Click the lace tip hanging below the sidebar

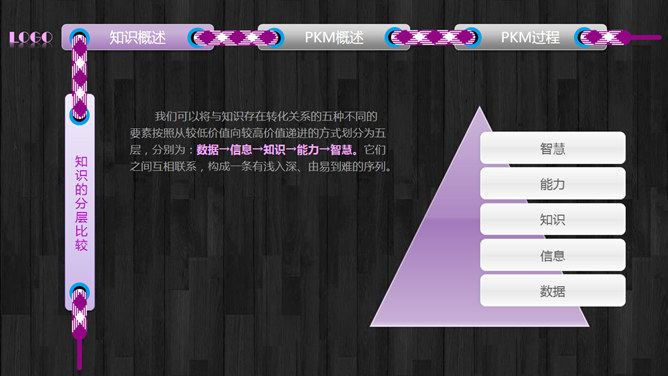[x=80, y=353]
